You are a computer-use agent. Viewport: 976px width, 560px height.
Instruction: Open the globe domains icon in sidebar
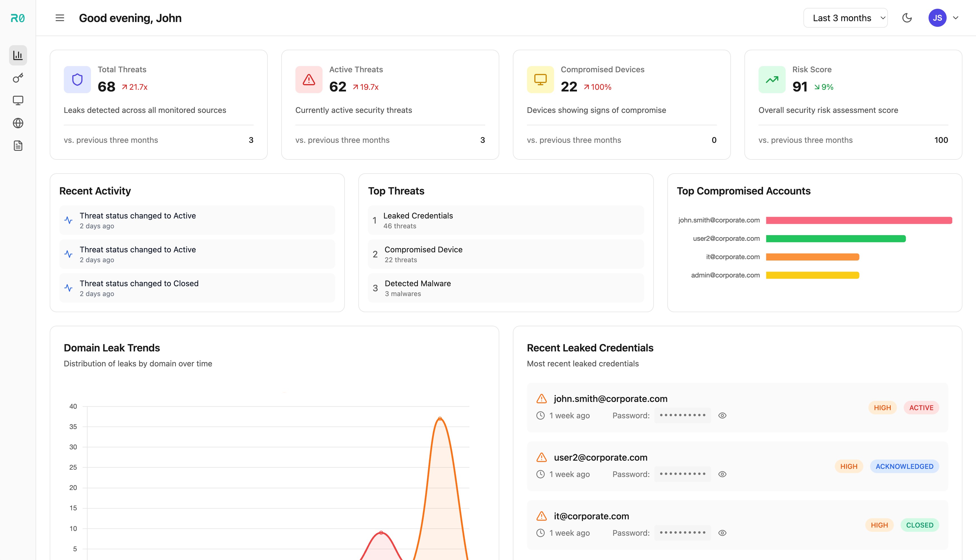18,123
